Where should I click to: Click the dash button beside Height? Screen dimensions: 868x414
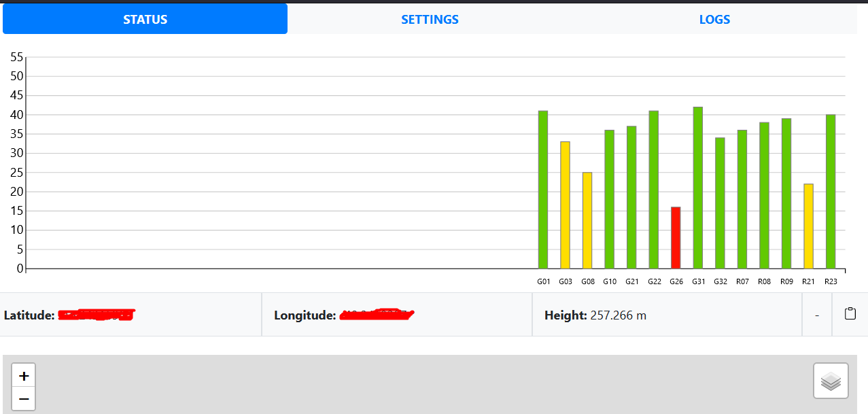coord(817,315)
